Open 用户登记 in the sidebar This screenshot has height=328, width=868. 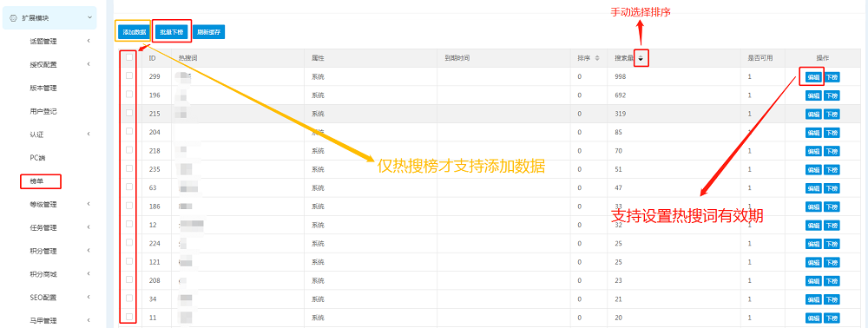click(43, 111)
